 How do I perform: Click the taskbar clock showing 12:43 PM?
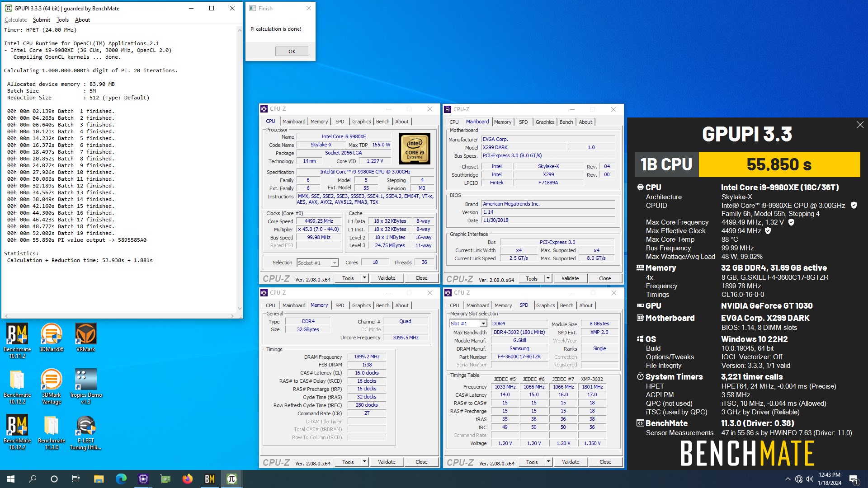pos(829,479)
